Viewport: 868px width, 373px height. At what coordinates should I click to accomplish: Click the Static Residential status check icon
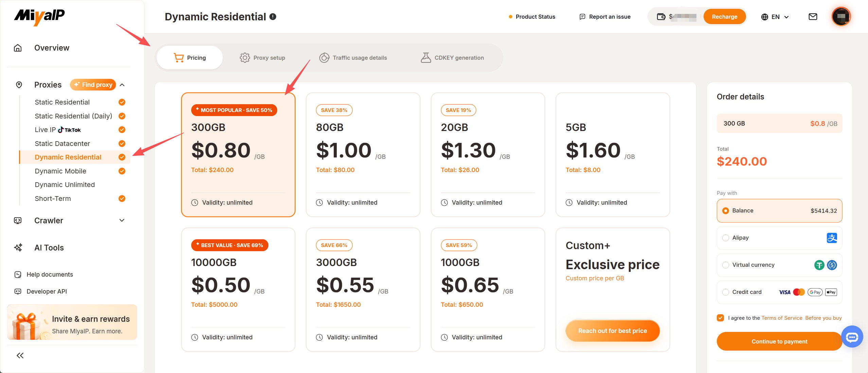pos(122,102)
